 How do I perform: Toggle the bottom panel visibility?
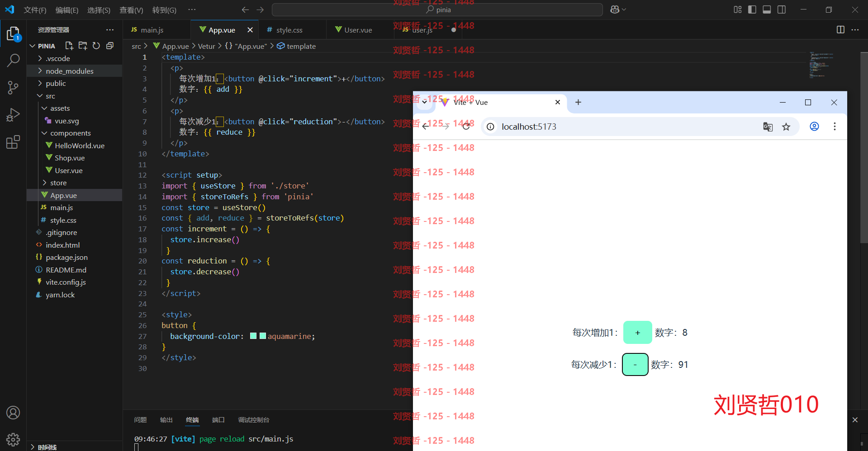pos(767,9)
